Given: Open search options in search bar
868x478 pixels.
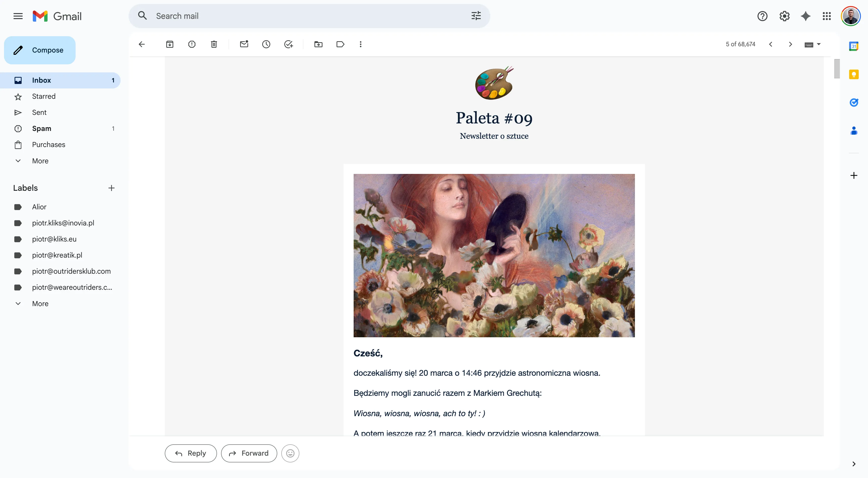Looking at the screenshot, I should point(475,16).
